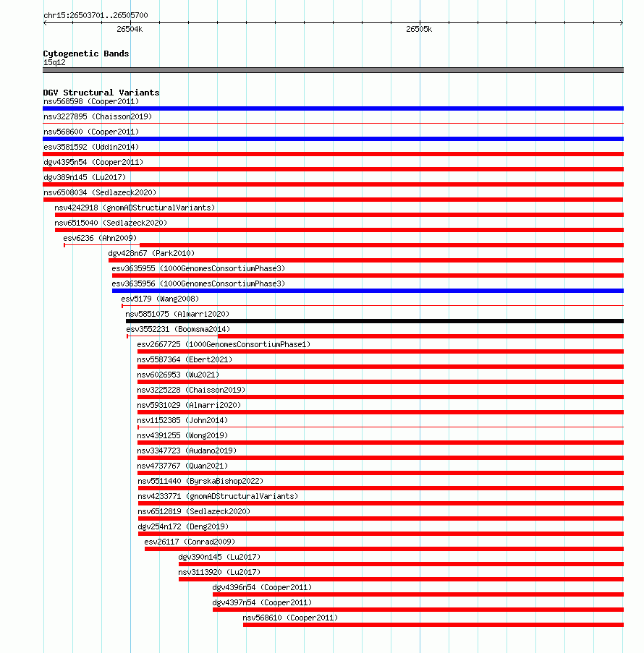Open esv26117 (Conrad2009) label
The width and height of the screenshot is (644, 653).
[190, 542]
